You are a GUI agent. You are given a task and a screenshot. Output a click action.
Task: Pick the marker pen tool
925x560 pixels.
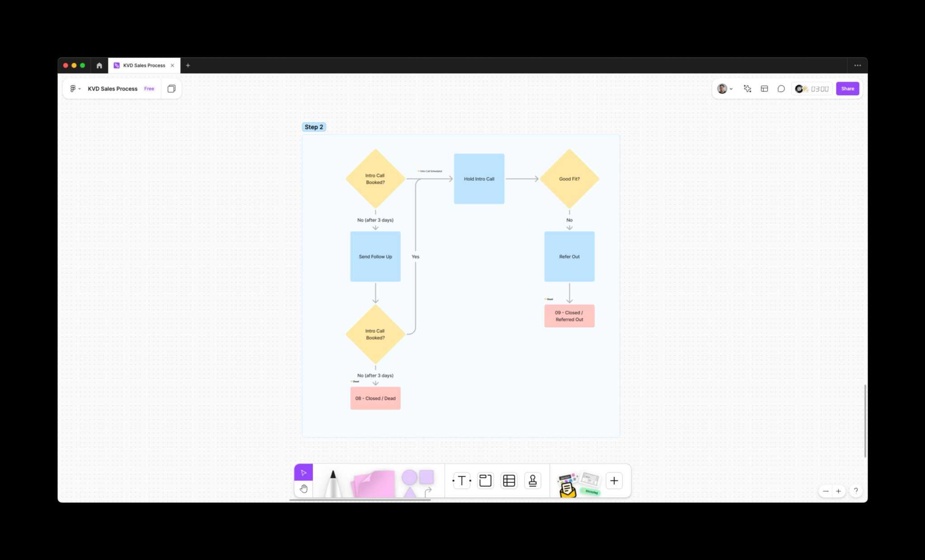[333, 483]
